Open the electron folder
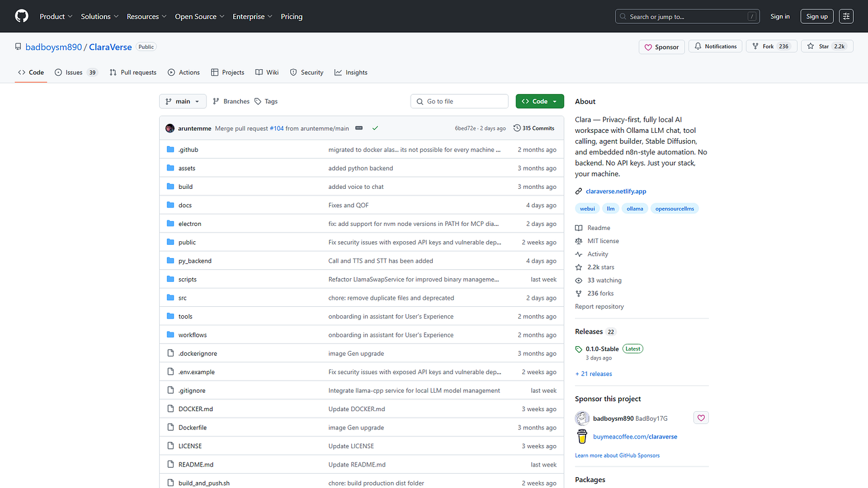Image resolution: width=868 pixels, height=488 pixels. pos(190,223)
